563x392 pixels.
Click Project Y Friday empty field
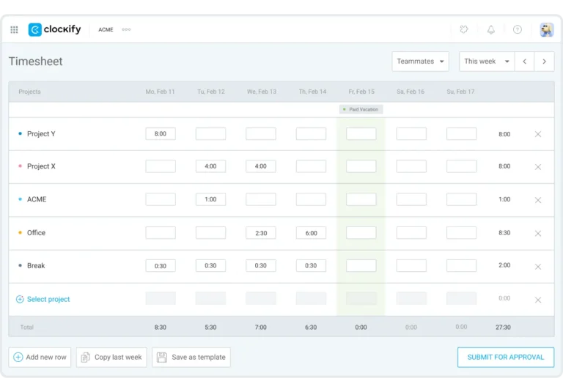pyautogui.click(x=361, y=133)
